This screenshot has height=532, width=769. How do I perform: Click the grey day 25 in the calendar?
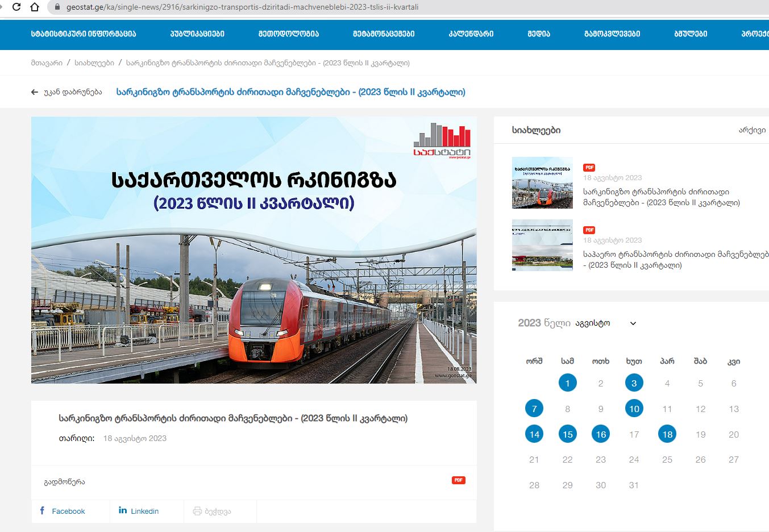(667, 459)
